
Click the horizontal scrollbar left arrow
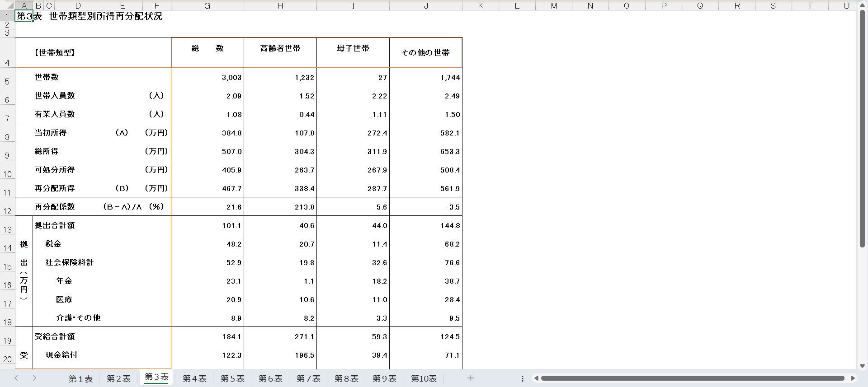pyautogui.click(x=536, y=378)
